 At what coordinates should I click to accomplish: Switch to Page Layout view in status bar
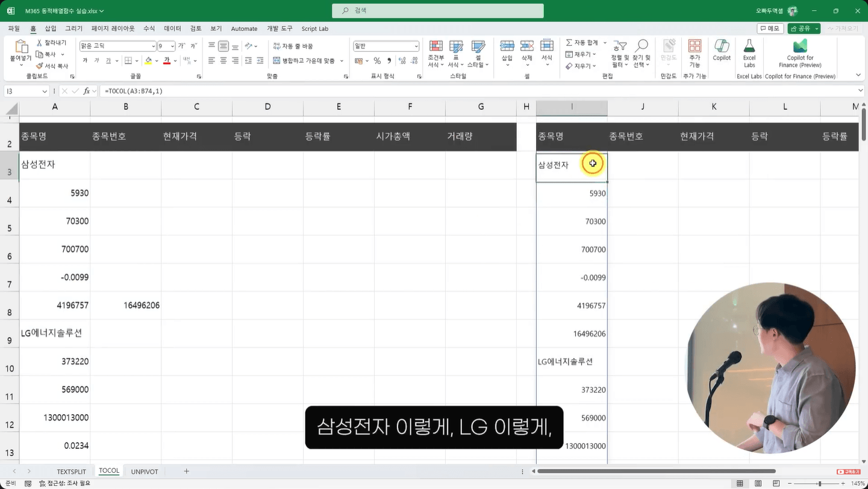[758, 484]
